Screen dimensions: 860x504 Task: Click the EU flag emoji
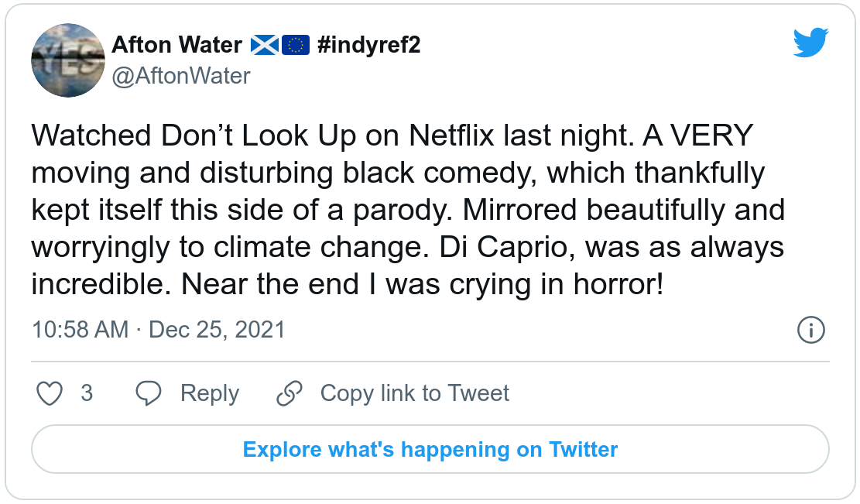click(x=294, y=45)
